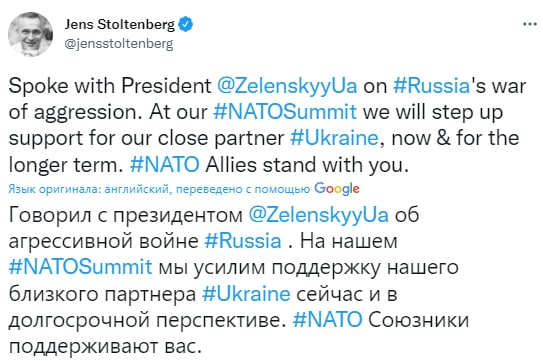
Task: Open the @ZelenskyyUa mention in English text
Action: point(287,86)
